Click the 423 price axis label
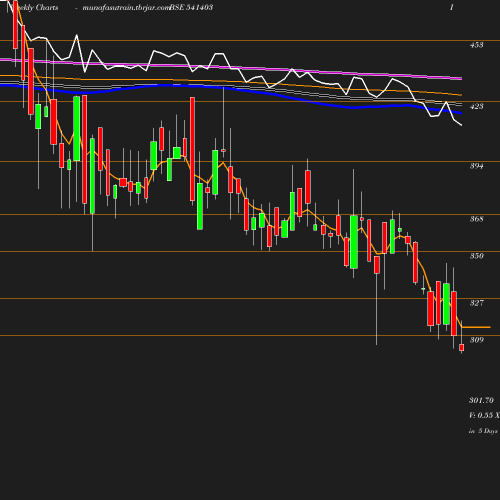500x500 pixels. [x=476, y=106]
